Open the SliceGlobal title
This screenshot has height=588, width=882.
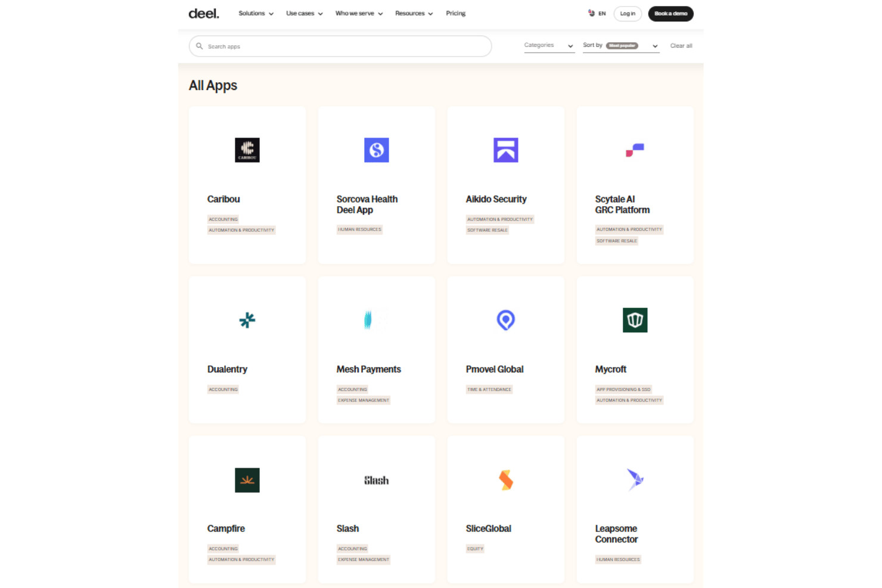click(x=489, y=528)
